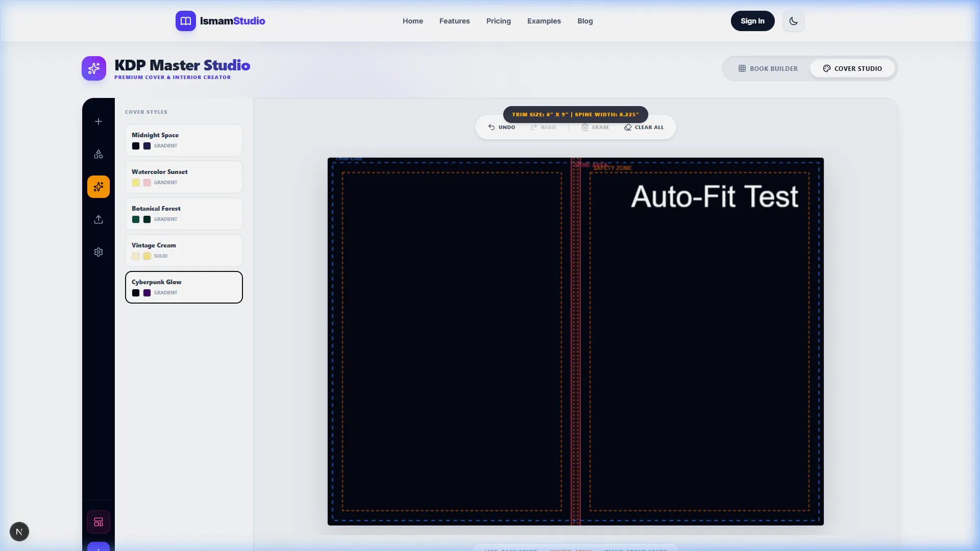This screenshot has height=551, width=980.
Task: Open the Home nav link
Action: tap(413, 21)
